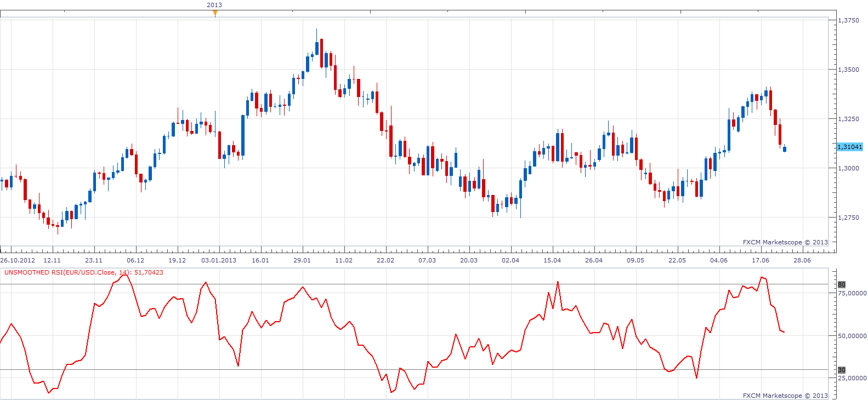Select the 03.01.2013 date on time axis
This screenshot has width=868, height=400.
219,260
